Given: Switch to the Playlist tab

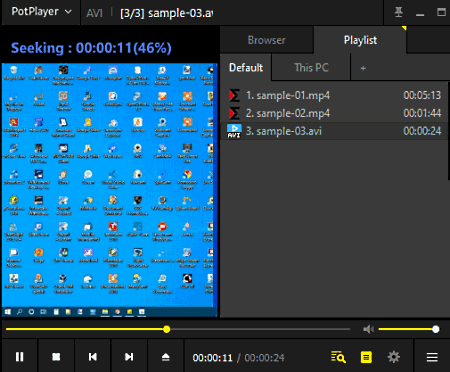Looking at the screenshot, I should (x=360, y=40).
